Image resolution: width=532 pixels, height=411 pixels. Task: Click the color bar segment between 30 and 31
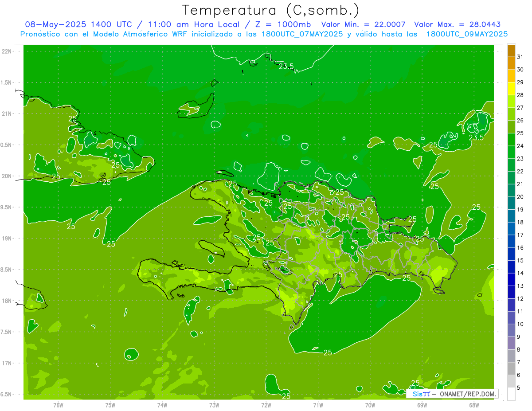click(511, 63)
